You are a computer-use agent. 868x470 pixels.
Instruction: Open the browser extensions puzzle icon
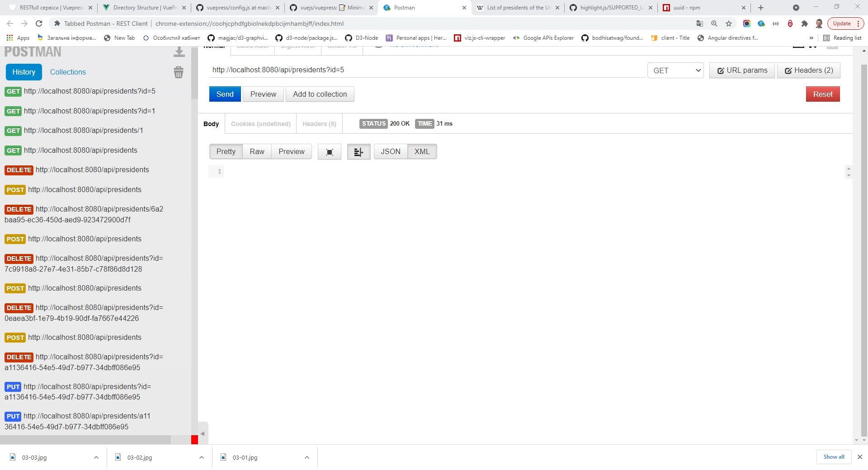[x=804, y=23]
